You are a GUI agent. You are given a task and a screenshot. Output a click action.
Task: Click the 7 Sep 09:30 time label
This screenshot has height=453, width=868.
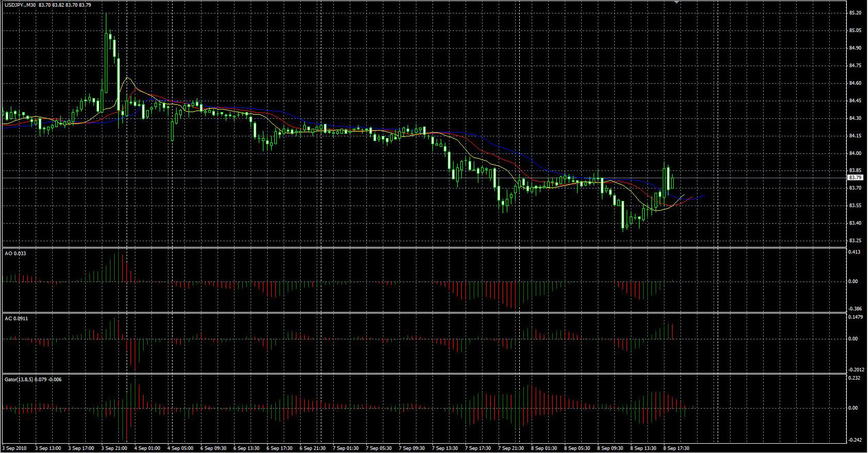click(x=411, y=448)
